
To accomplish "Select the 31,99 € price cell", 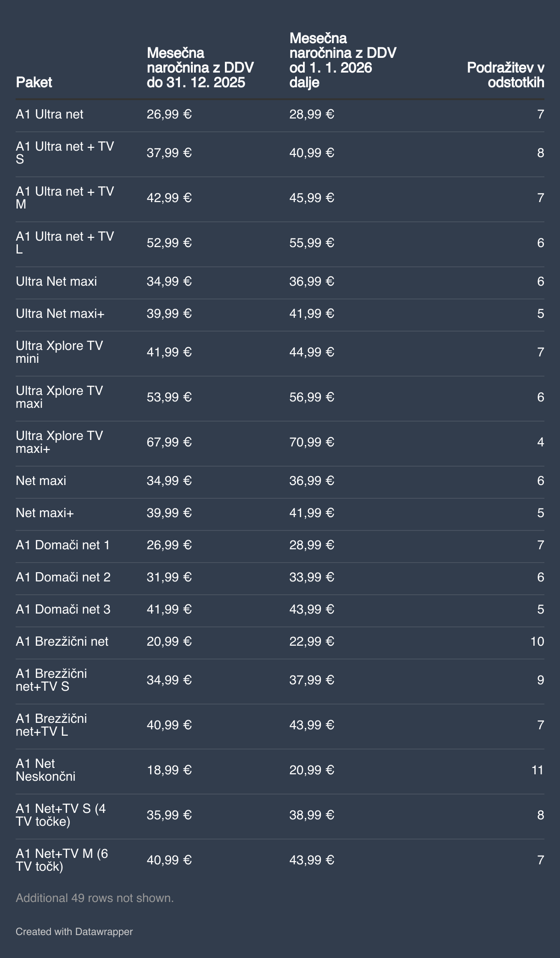I will point(169,577).
